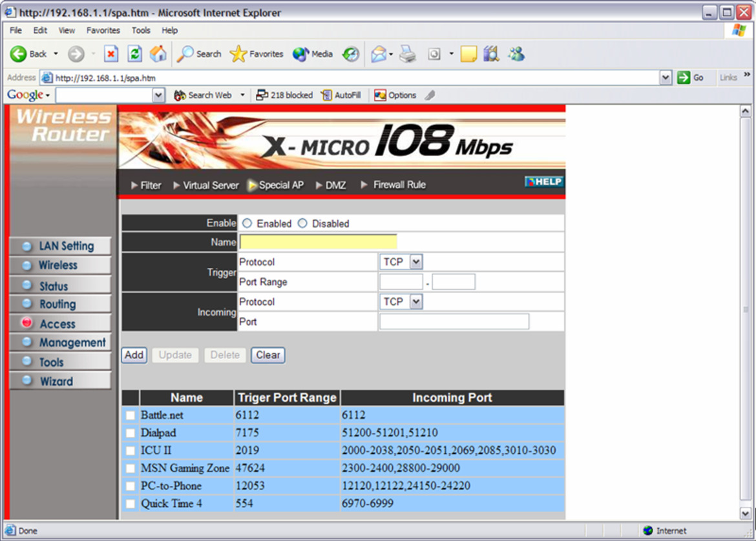Click the Clear button

tap(268, 355)
